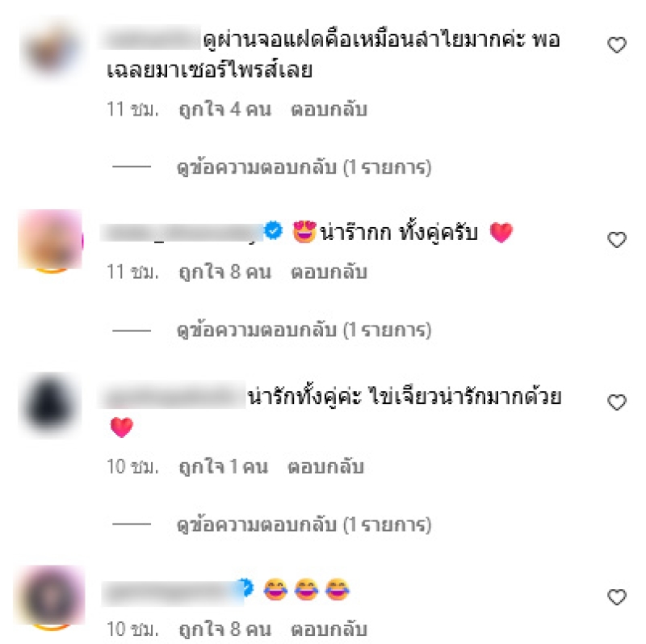Reply to the first comment with ตอบกลับ

pyautogui.click(x=329, y=110)
